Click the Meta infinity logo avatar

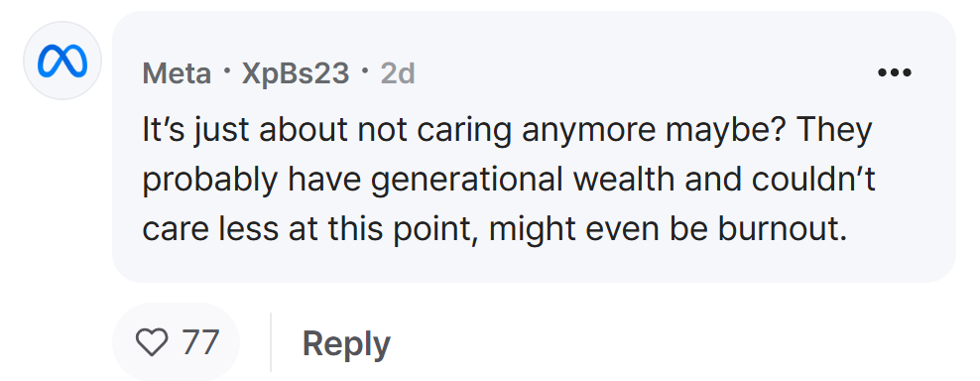click(62, 61)
